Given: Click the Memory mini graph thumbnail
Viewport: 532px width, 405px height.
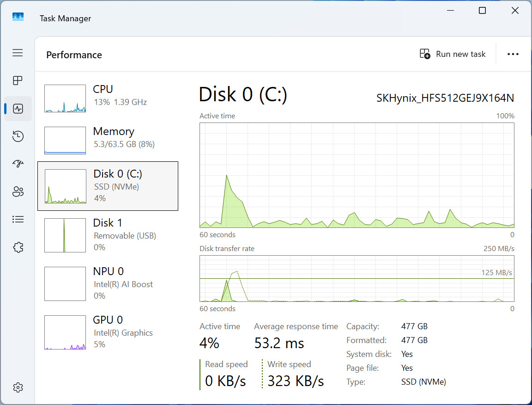Looking at the screenshot, I should pyautogui.click(x=65, y=141).
